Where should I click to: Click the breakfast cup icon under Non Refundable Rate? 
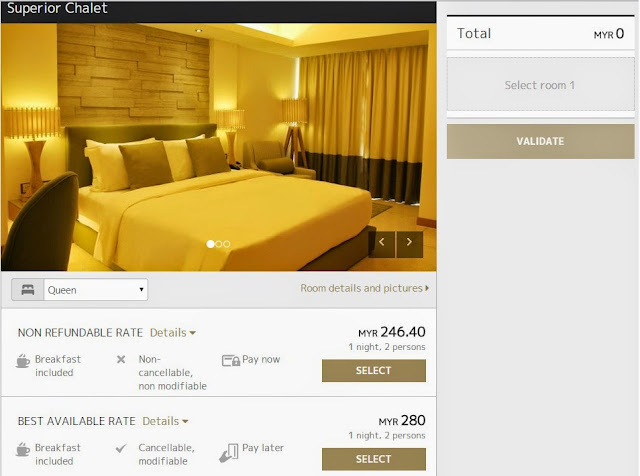(x=23, y=361)
